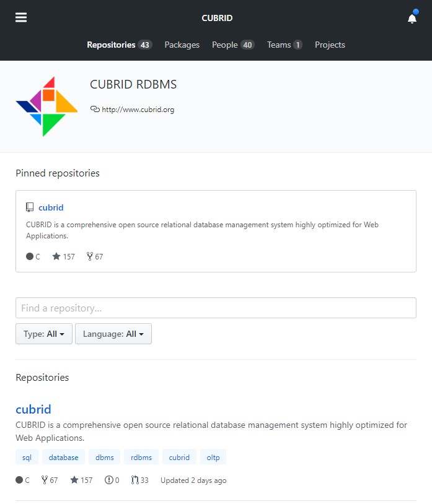Image resolution: width=432 pixels, height=504 pixels.
Task: Visit the http://www.cubrid.org link
Action: [138, 110]
